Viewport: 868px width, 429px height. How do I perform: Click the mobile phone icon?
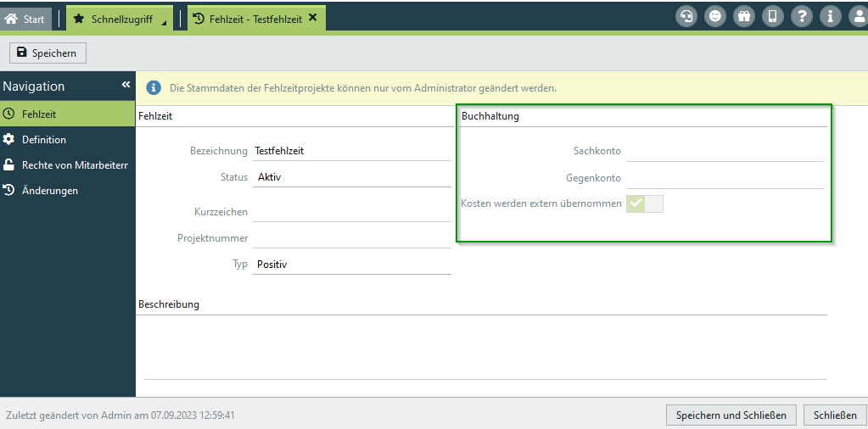coord(772,16)
